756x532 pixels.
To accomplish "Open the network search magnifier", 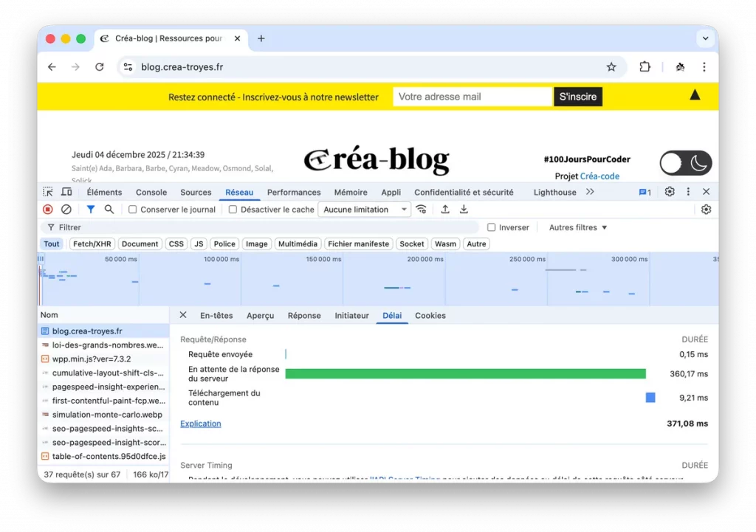I will (109, 210).
